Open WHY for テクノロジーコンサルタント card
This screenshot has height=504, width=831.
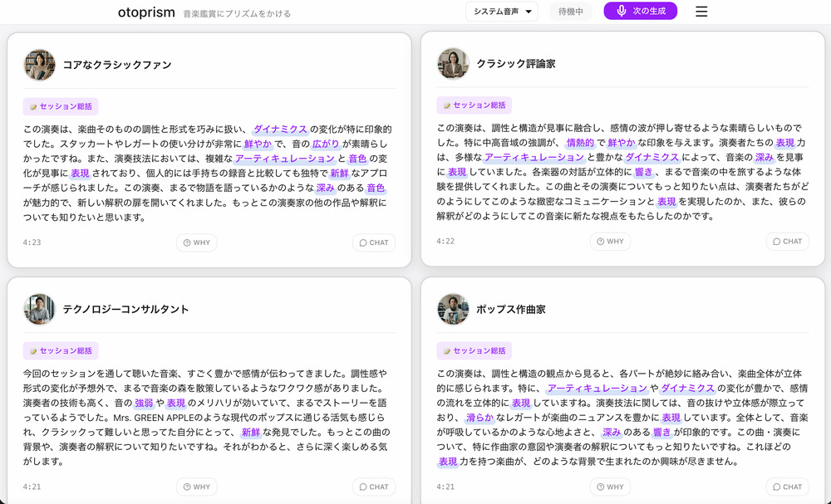tap(197, 487)
